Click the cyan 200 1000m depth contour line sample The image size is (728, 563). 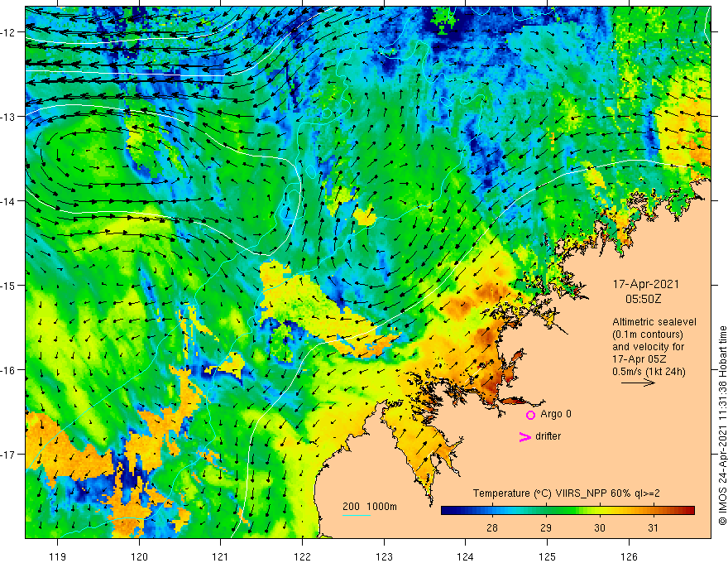tap(357, 515)
